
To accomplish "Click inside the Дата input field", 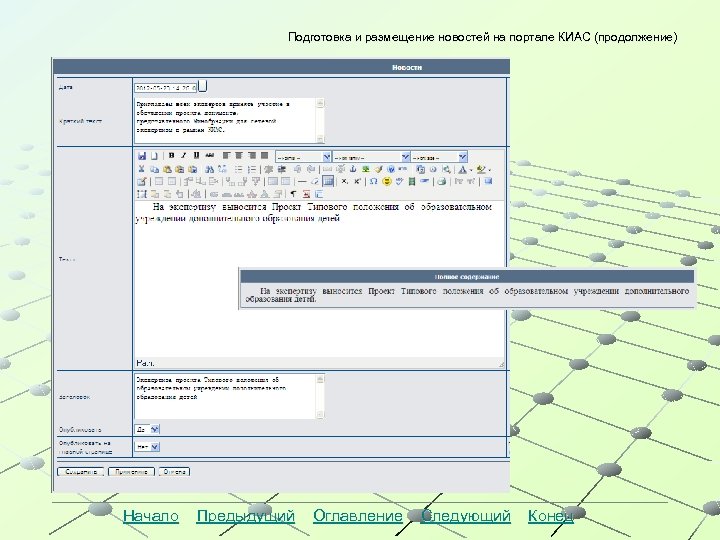I will point(165,87).
